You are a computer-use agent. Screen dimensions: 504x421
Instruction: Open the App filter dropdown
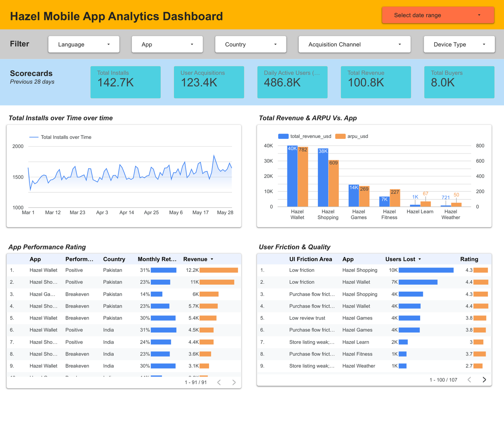[x=167, y=44]
